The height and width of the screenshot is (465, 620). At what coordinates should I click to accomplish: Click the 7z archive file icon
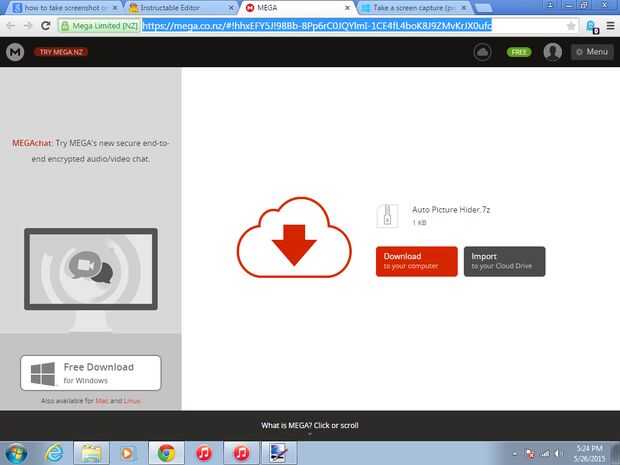[387, 215]
